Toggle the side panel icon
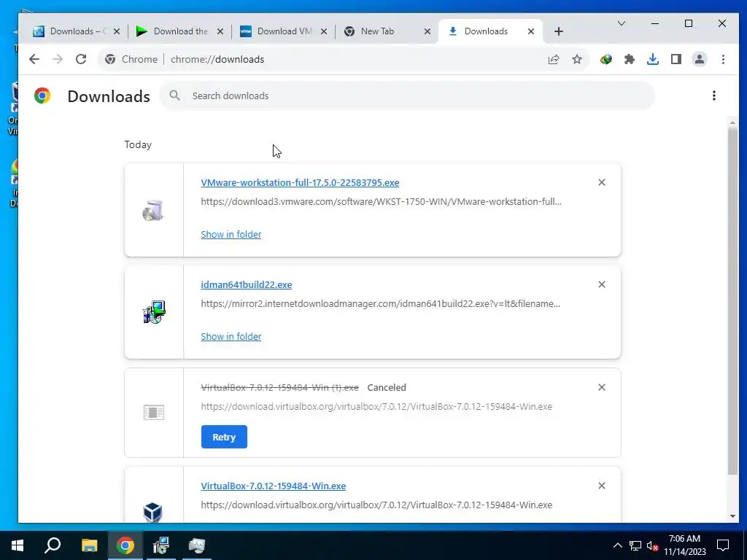The width and height of the screenshot is (747, 560). [676, 59]
